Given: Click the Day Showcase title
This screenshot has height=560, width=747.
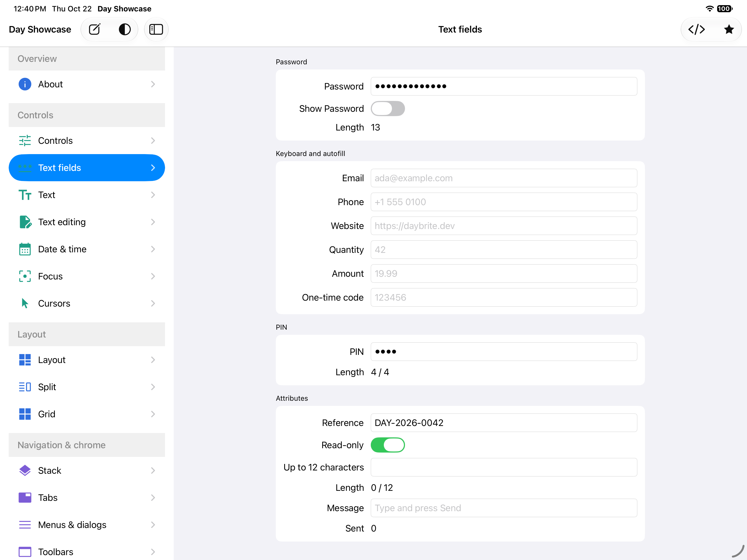Looking at the screenshot, I should coord(40,29).
